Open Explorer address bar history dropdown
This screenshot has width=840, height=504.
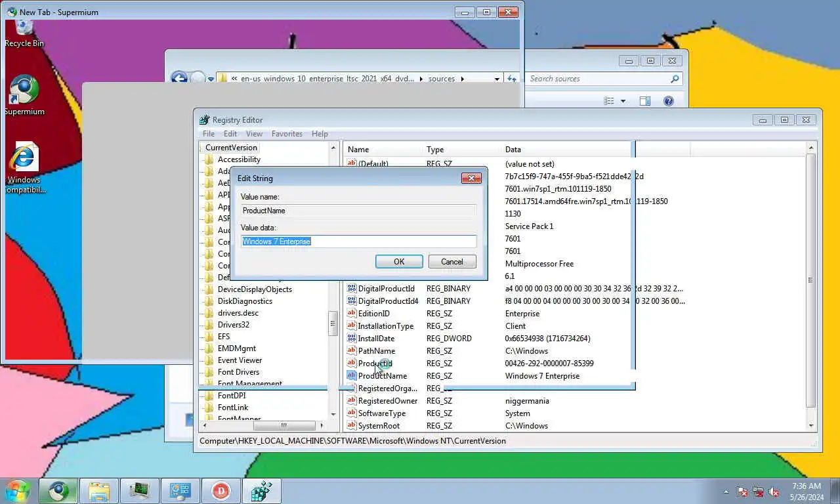pos(497,79)
